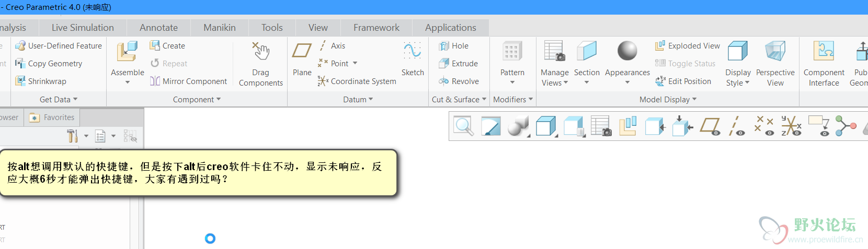
Task: Switch to the Favorites navigator tab
Action: point(52,117)
